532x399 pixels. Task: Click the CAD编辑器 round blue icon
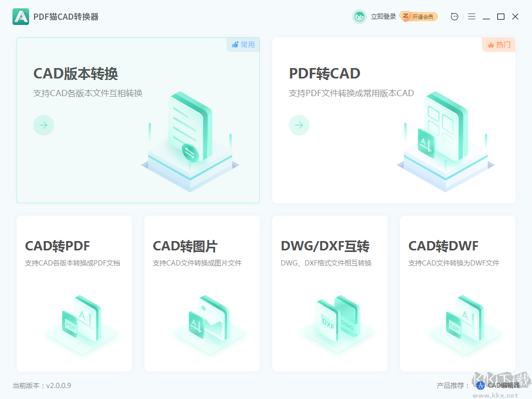tap(481, 385)
